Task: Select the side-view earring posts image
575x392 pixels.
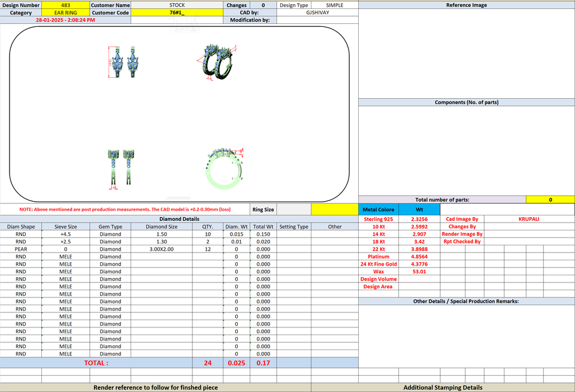Action: pos(122,169)
